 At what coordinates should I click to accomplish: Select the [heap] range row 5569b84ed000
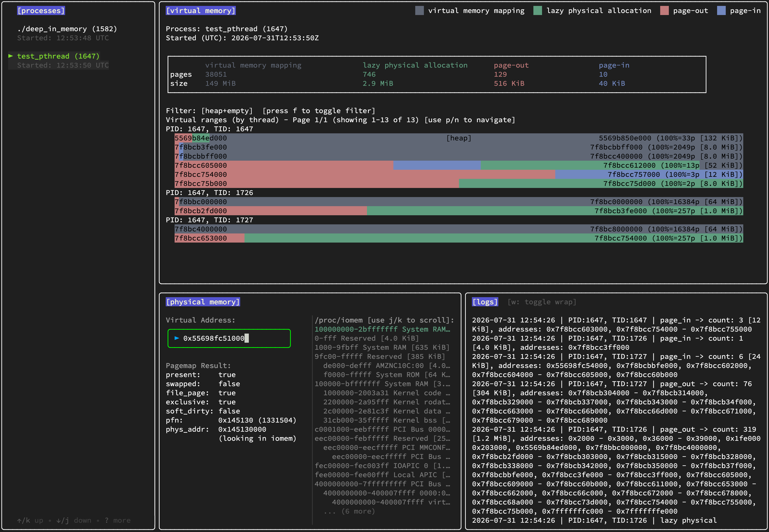point(459,138)
